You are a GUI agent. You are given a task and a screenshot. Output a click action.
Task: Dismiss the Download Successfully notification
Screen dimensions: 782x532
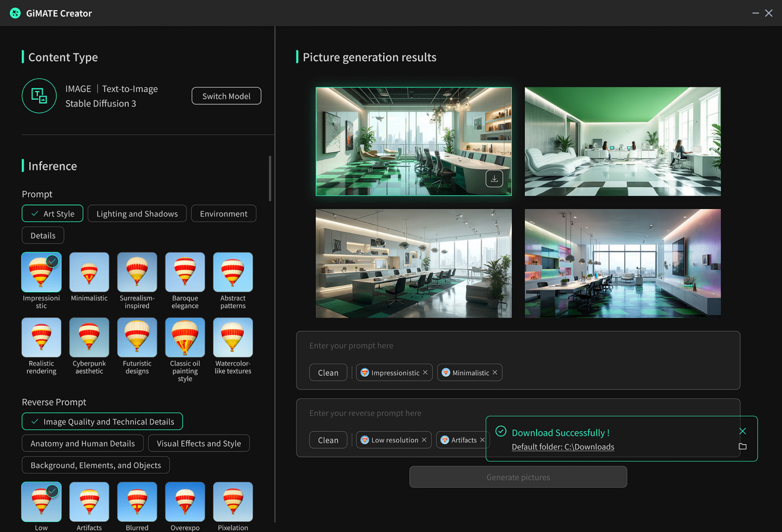742,431
